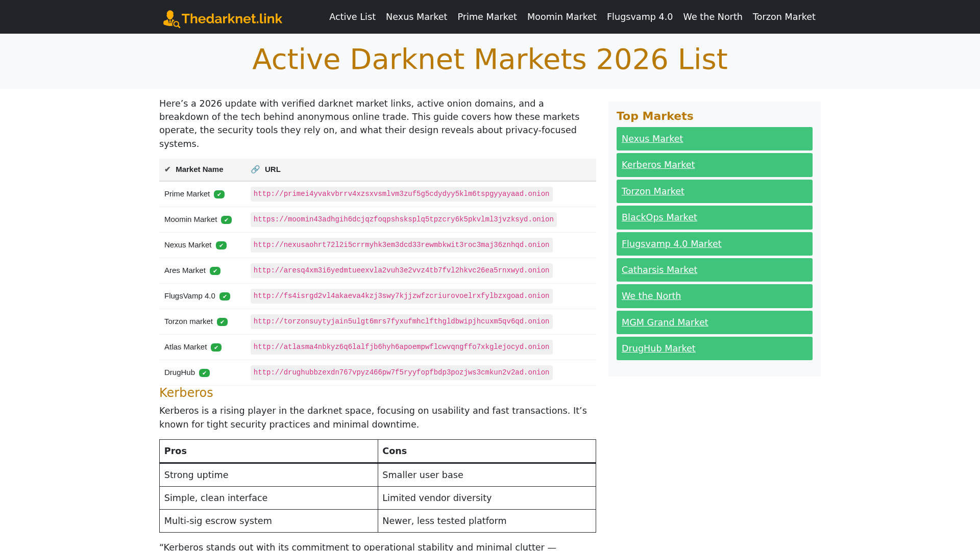This screenshot has width=980, height=551.
Task: Click the "Newer, less tested platform" cell
Action: coord(487,521)
